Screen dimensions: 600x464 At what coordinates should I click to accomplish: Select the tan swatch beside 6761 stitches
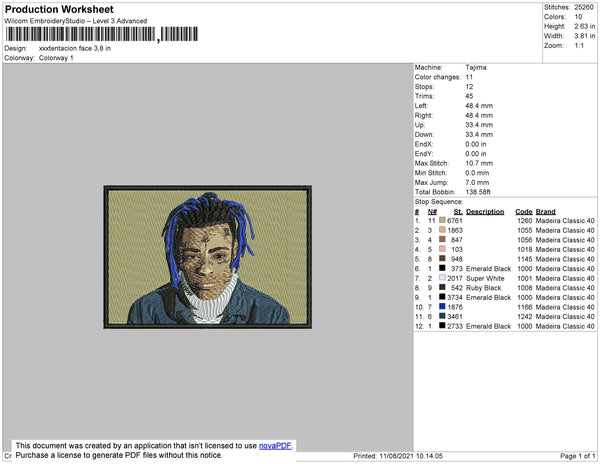click(x=442, y=220)
